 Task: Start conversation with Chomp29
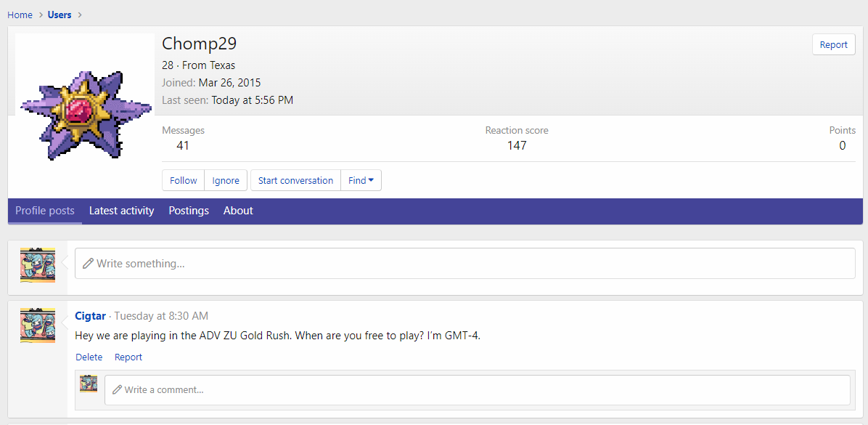coord(295,180)
